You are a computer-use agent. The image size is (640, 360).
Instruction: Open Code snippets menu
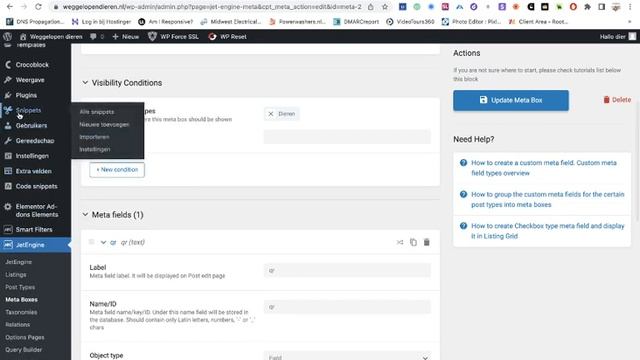coord(36,186)
